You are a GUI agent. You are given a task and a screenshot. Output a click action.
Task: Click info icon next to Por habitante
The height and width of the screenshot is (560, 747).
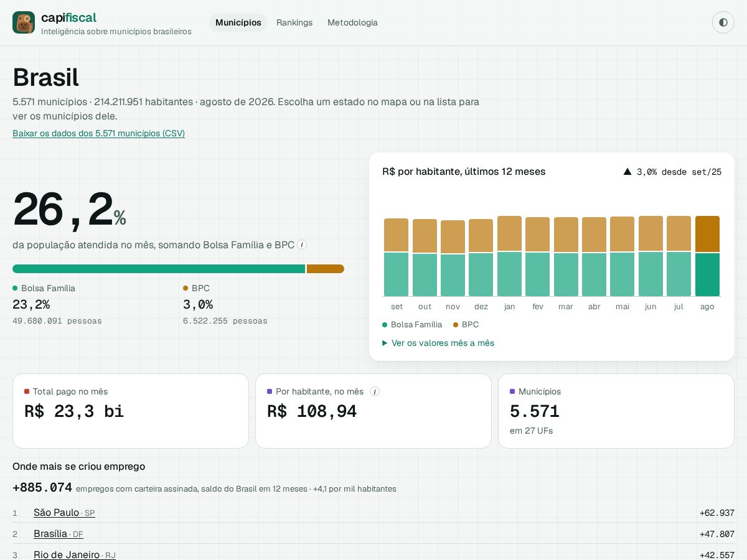(x=375, y=391)
